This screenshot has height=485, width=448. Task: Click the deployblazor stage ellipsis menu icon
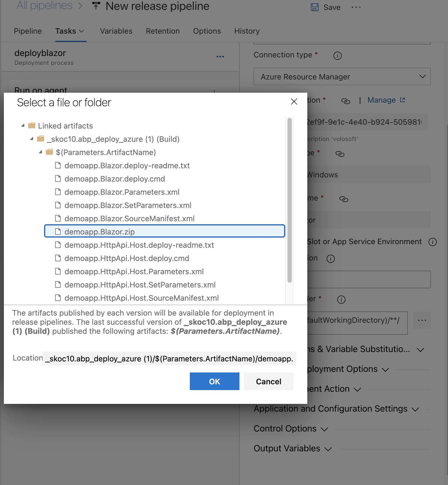pos(220,57)
